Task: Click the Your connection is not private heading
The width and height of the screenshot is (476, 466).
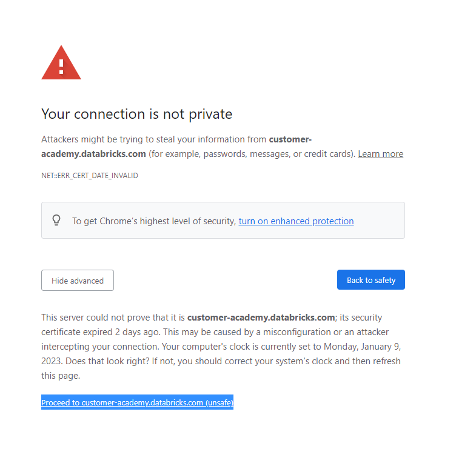Action: pos(136,114)
